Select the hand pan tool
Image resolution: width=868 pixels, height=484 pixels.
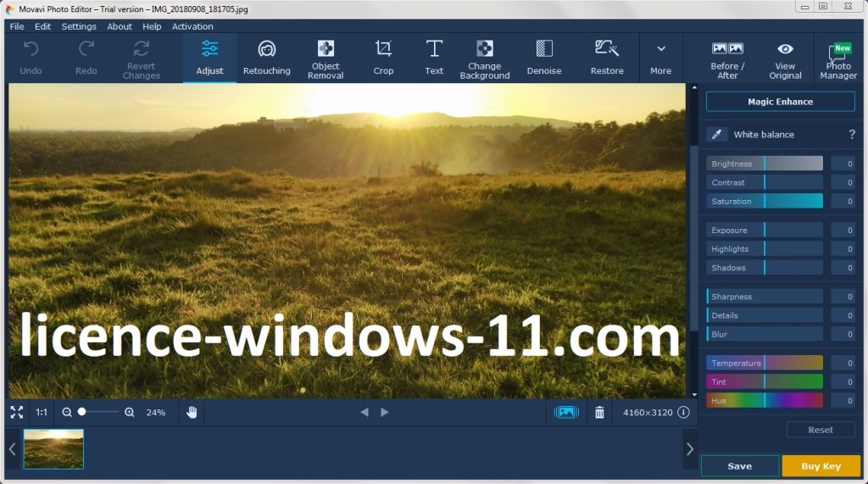pos(192,413)
